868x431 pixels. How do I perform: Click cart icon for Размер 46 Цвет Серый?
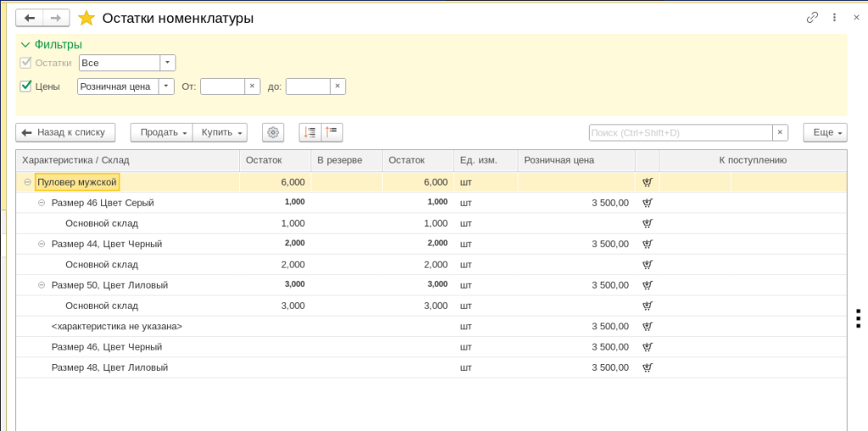pyautogui.click(x=647, y=202)
